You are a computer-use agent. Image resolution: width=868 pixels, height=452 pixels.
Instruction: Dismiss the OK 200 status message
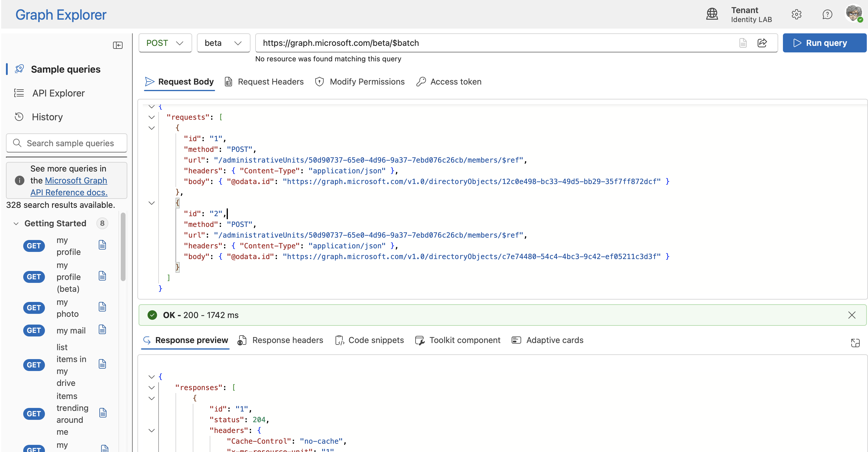coord(852,315)
